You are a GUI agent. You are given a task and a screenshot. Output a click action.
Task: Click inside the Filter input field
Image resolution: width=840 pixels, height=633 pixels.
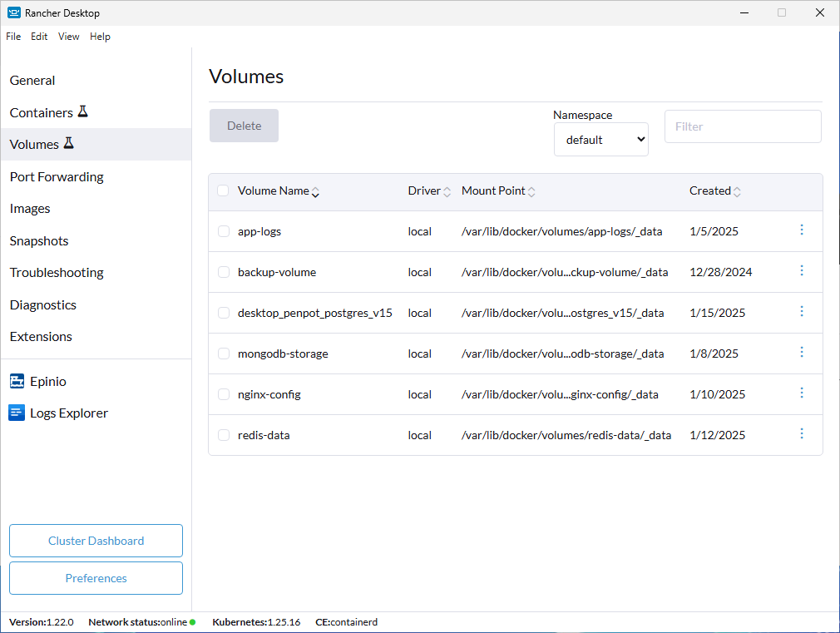[743, 126]
